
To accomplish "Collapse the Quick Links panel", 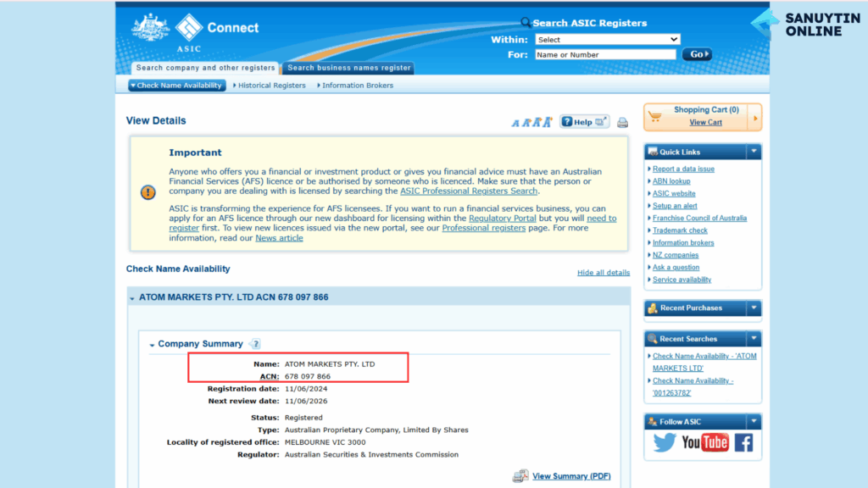I will (x=754, y=152).
